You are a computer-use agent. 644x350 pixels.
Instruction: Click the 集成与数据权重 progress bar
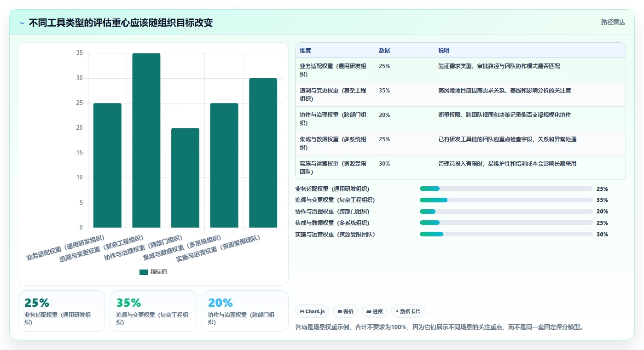[506, 223]
